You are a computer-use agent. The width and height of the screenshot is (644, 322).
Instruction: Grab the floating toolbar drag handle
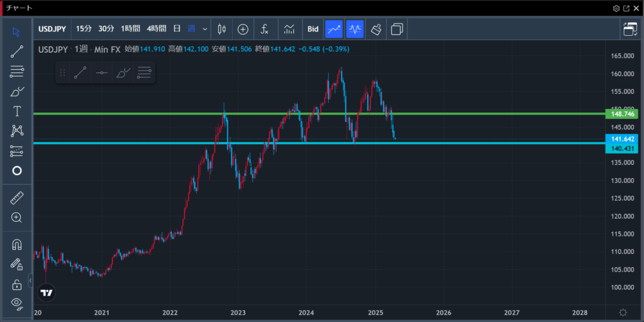pyautogui.click(x=62, y=73)
